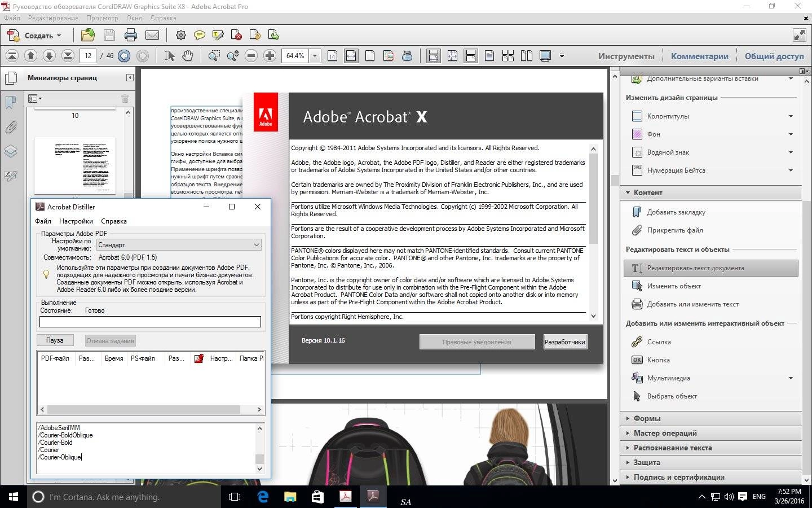
Task: Add a sticky note comment icon
Action: [199, 35]
